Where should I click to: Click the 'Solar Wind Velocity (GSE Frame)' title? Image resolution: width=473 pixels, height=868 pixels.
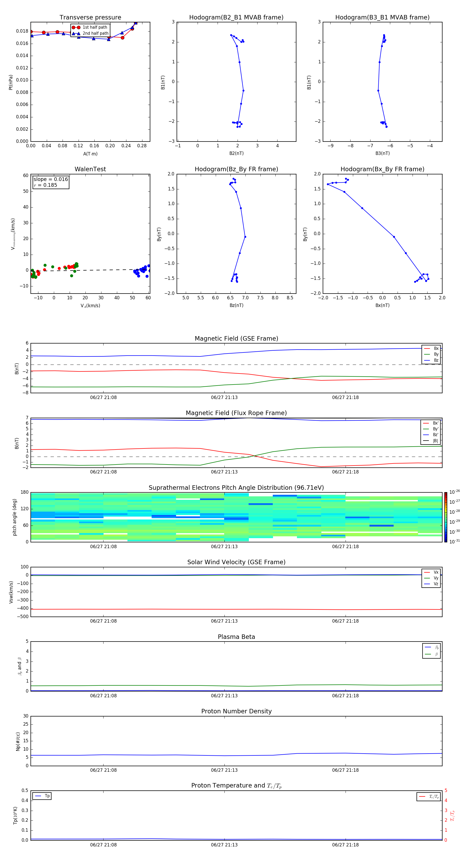click(236, 562)
